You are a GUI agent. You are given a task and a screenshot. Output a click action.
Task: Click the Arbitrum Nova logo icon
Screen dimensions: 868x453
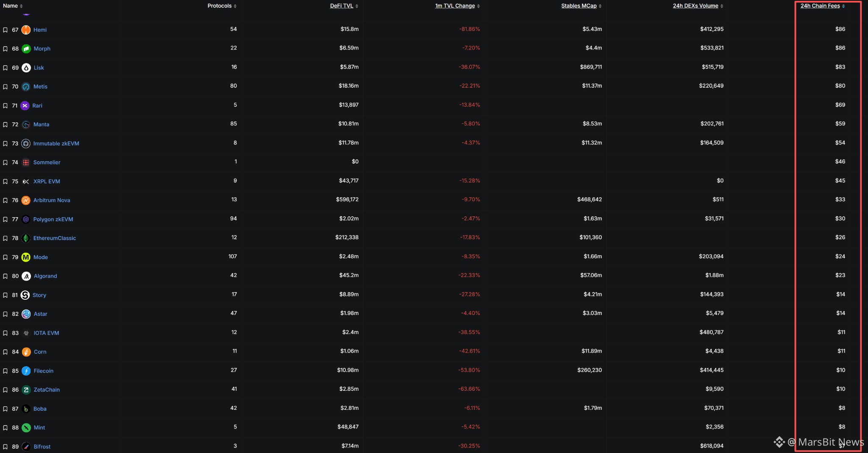click(26, 200)
